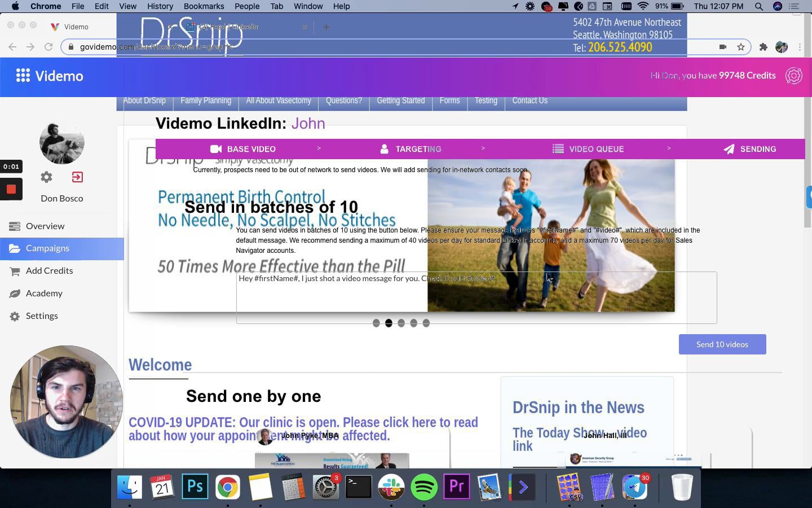Open Notes from the Dock
The width and height of the screenshot is (812, 508).
pos(261,487)
